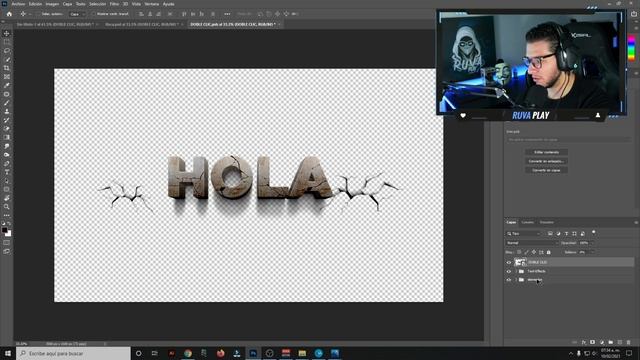Viewport: 640px width, 360px height.
Task: Click the foreground color swatch
Action: 4,230
